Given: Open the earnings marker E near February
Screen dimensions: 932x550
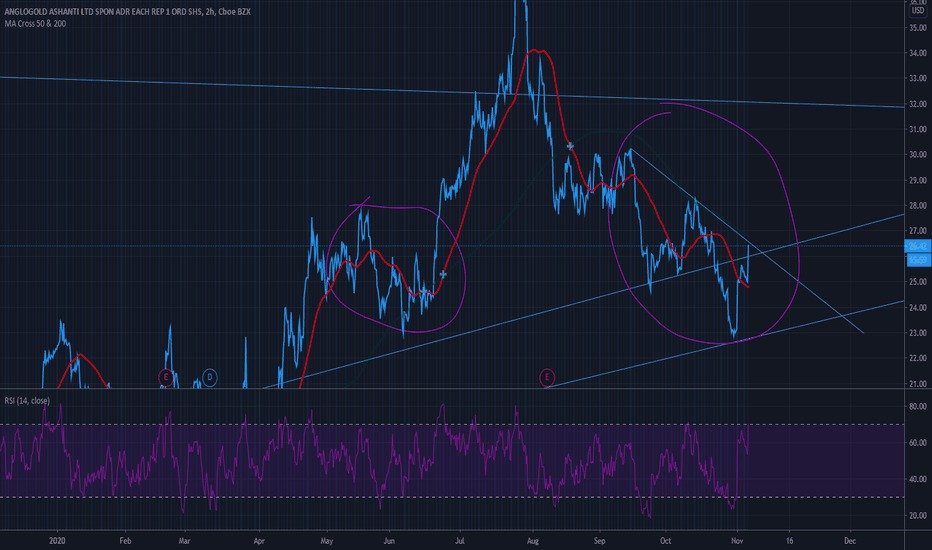Looking at the screenshot, I should pyautogui.click(x=166, y=377).
